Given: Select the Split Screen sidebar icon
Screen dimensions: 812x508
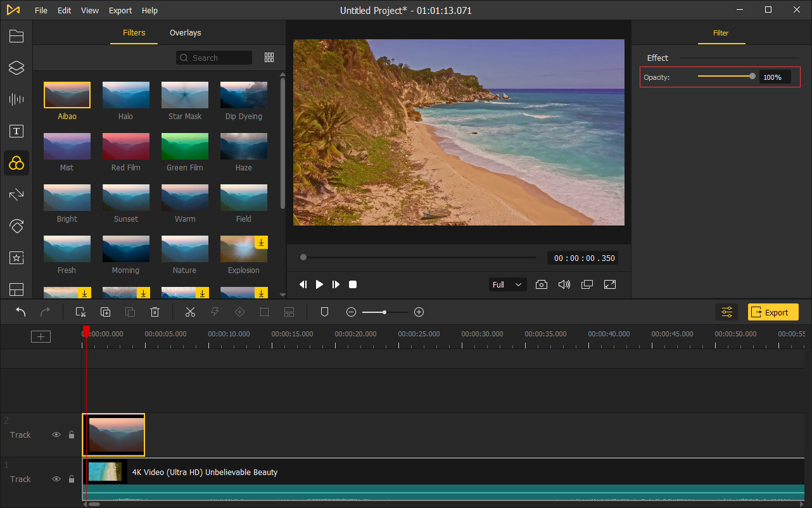Looking at the screenshot, I should tap(16, 289).
